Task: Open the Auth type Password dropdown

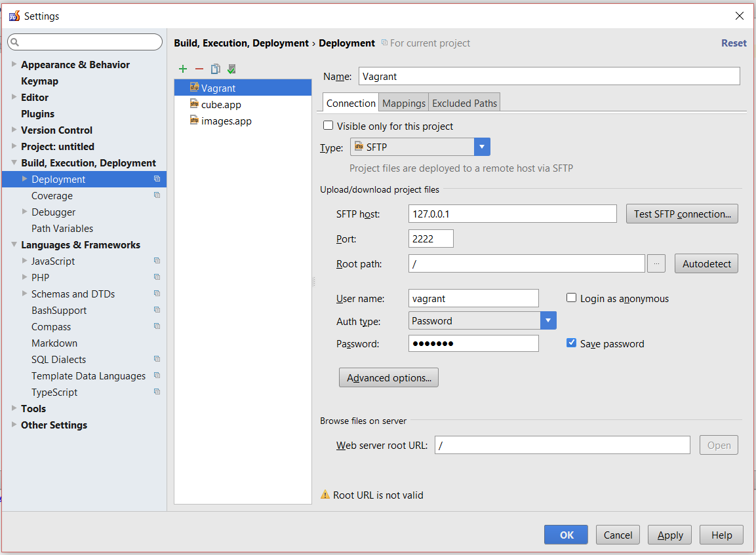Action: click(x=548, y=320)
